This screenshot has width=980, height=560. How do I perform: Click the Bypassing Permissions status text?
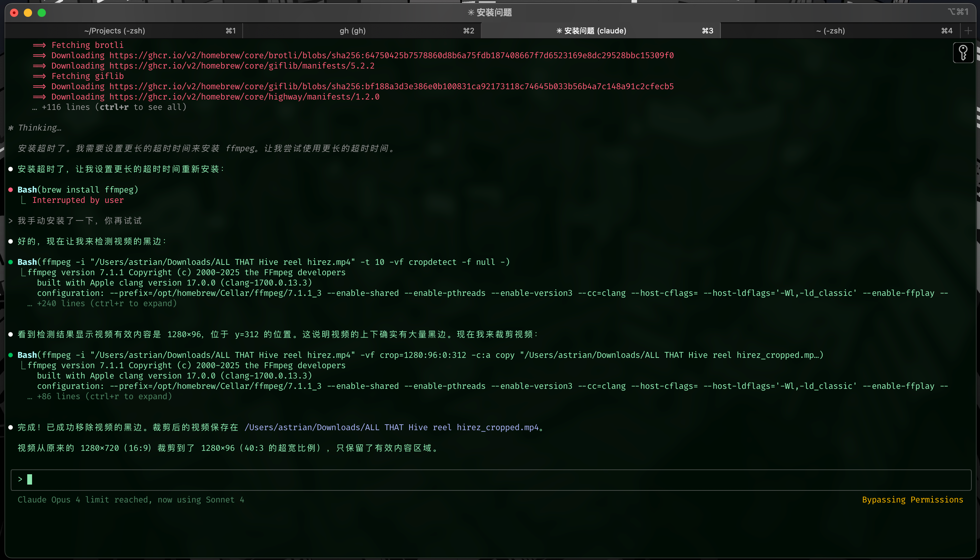[912, 500]
